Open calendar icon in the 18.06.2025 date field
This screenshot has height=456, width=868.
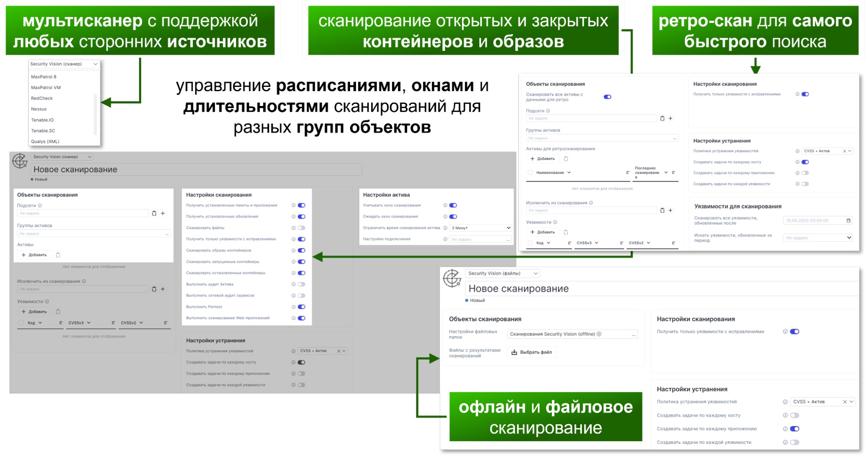click(x=848, y=221)
